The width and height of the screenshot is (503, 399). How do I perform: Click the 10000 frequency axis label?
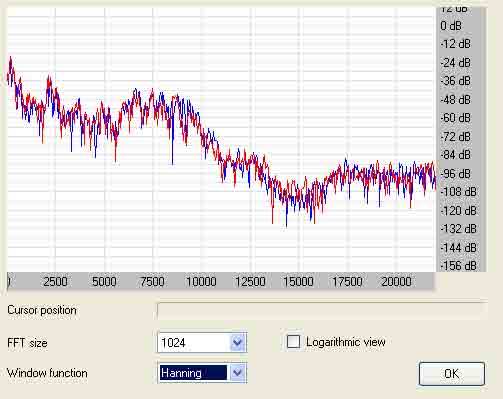click(201, 282)
